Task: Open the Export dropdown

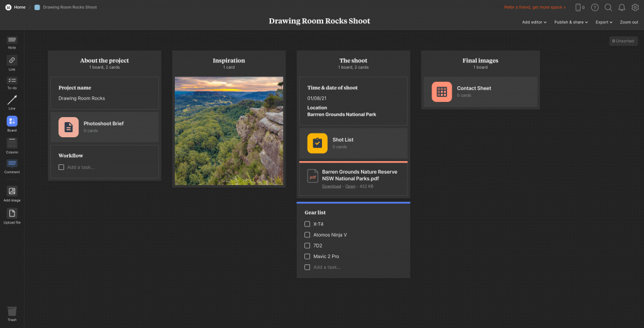Action: [x=604, y=22]
